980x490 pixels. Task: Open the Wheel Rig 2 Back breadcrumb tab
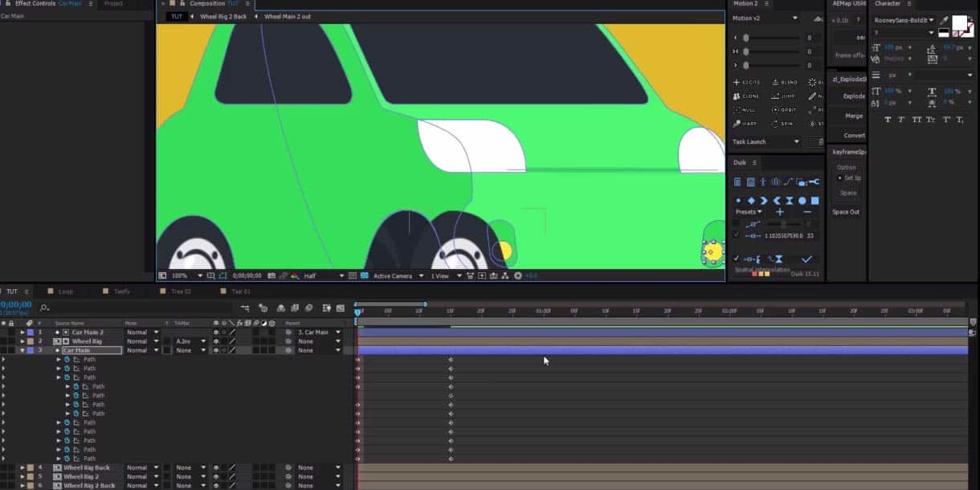(x=223, y=17)
